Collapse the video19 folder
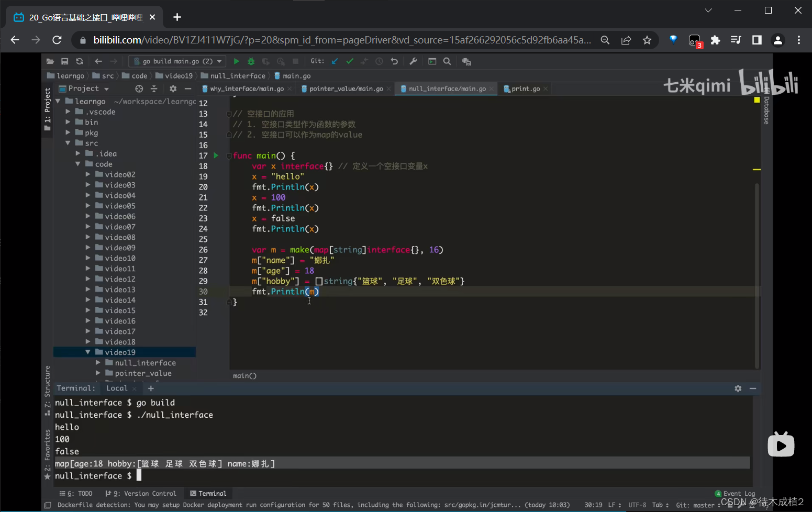The width and height of the screenshot is (812, 512). 88,352
